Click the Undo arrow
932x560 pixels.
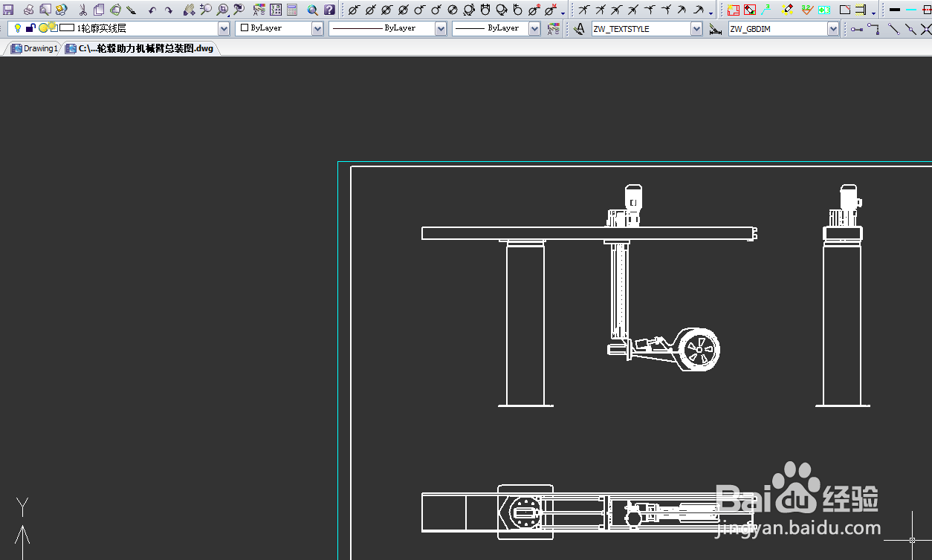point(152,10)
